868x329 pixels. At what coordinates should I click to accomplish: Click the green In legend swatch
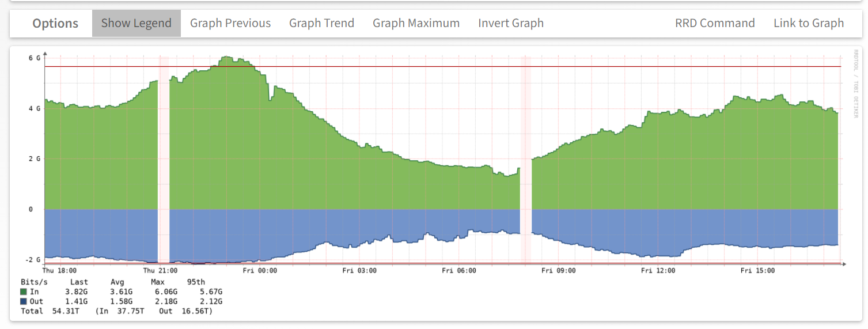coord(24,292)
